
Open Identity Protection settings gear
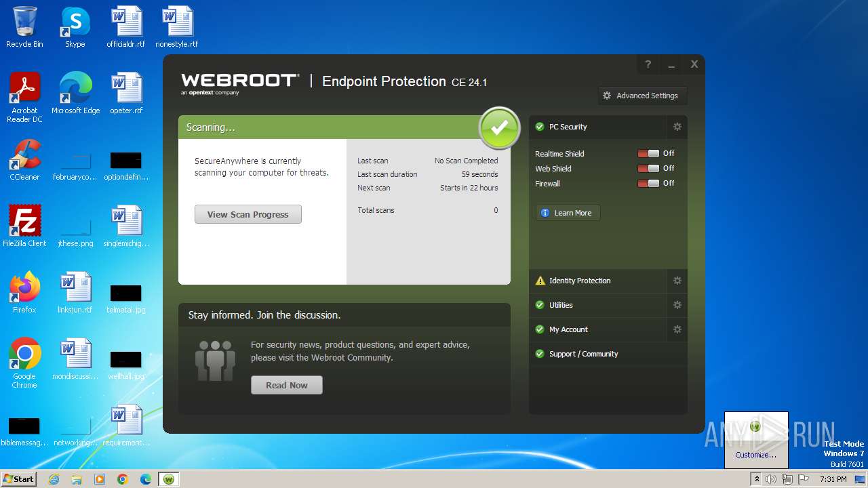(x=677, y=281)
